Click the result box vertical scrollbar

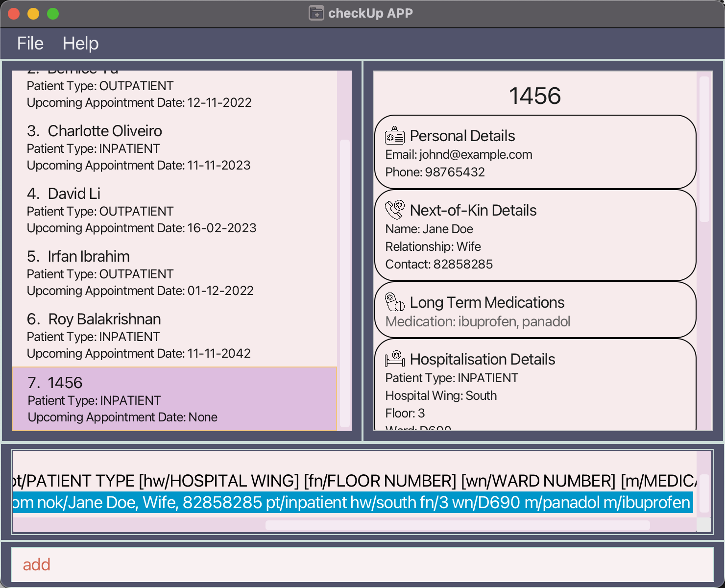click(x=704, y=493)
